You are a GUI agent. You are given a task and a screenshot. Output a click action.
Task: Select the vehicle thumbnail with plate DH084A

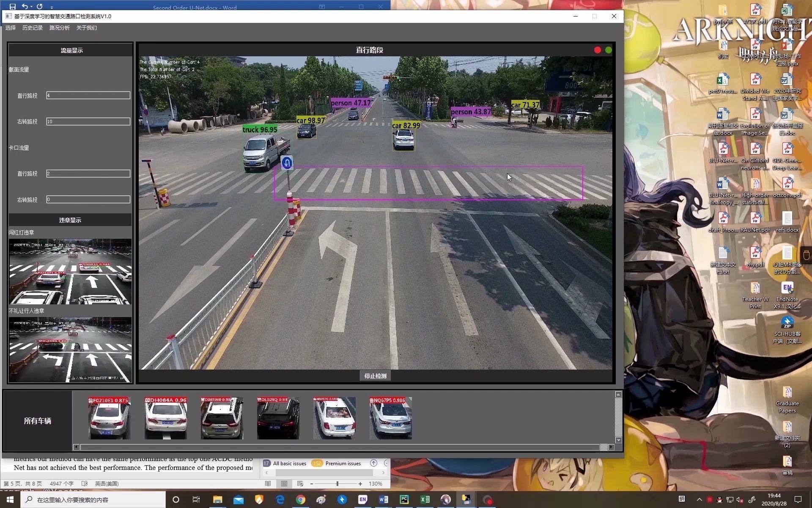(x=165, y=418)
